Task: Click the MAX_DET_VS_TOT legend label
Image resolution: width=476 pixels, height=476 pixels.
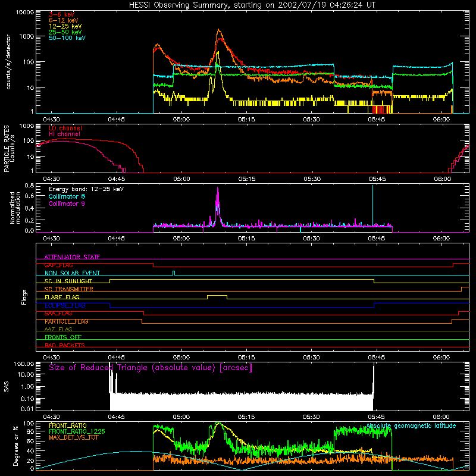Action: pos(74,437)
